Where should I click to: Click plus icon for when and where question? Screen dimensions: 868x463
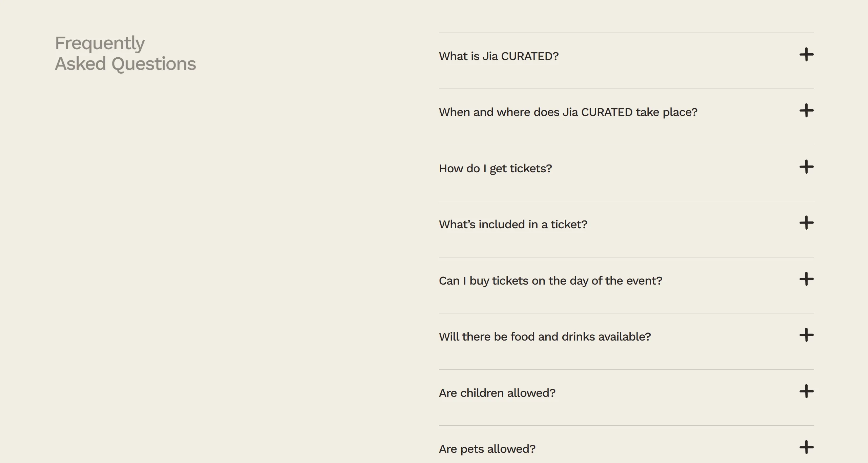(x=806, y=111)
